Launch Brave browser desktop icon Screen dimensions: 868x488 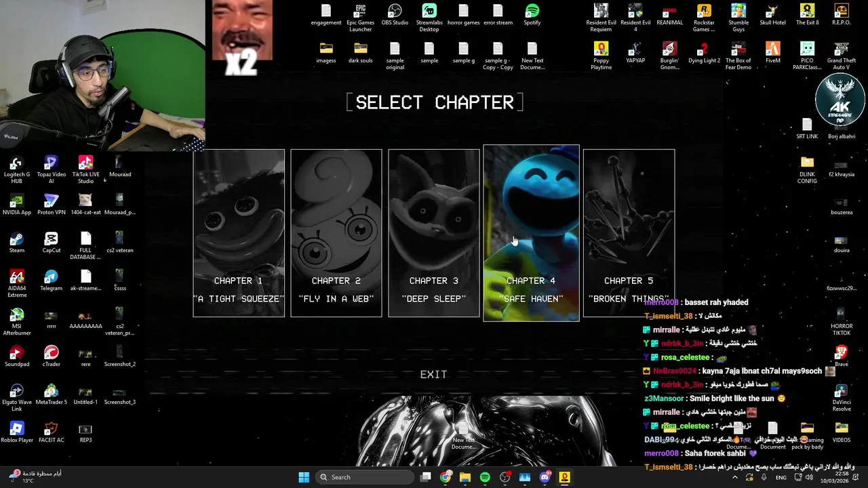coord(841,357)
